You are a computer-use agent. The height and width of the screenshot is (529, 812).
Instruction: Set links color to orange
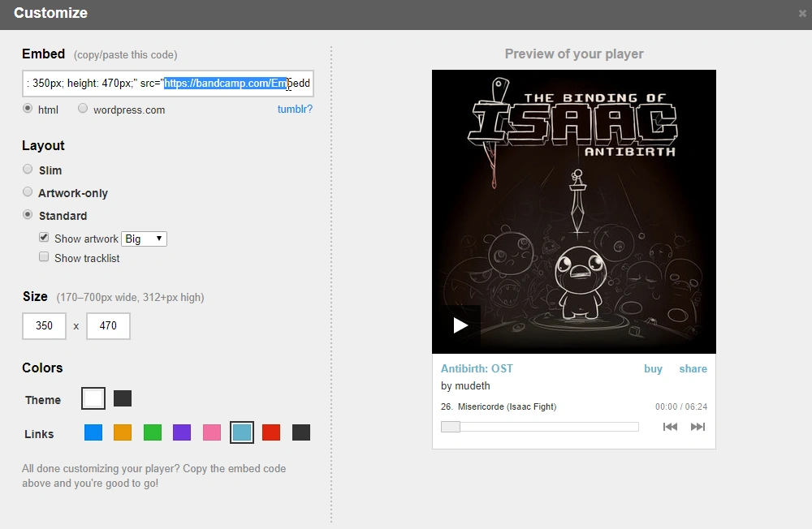coord(123,432)
